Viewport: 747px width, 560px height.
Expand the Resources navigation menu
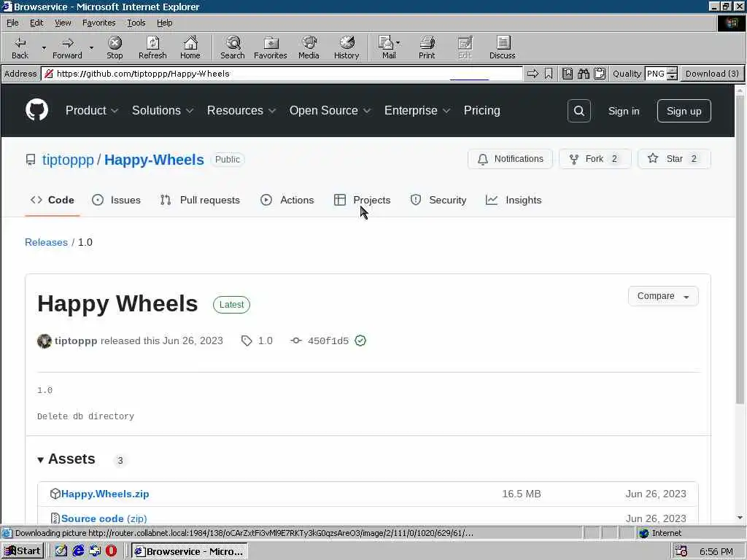click(241, 111)
